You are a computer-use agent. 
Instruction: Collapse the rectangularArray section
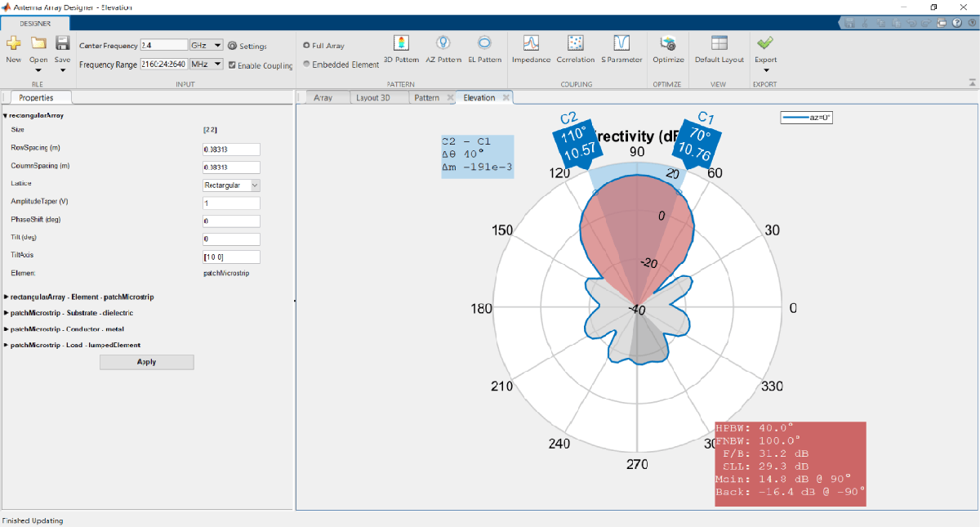[6, 116]
